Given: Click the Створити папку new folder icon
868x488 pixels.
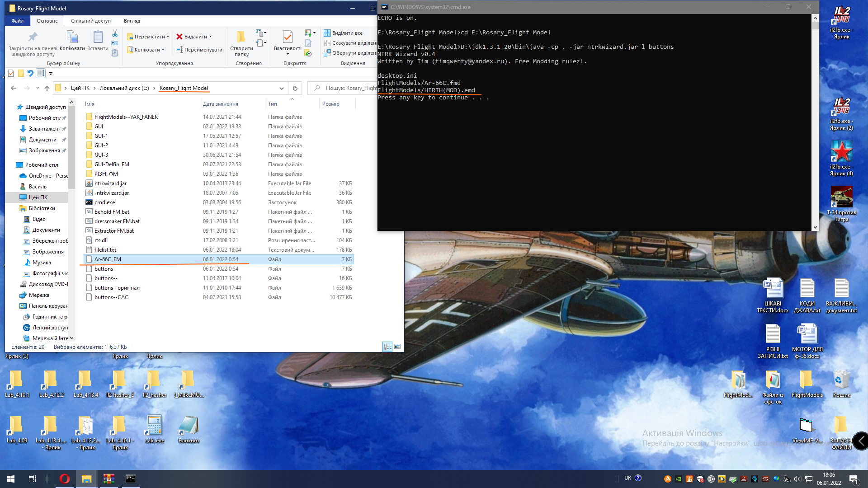Looking at the screenshot, I should point(241,43).
